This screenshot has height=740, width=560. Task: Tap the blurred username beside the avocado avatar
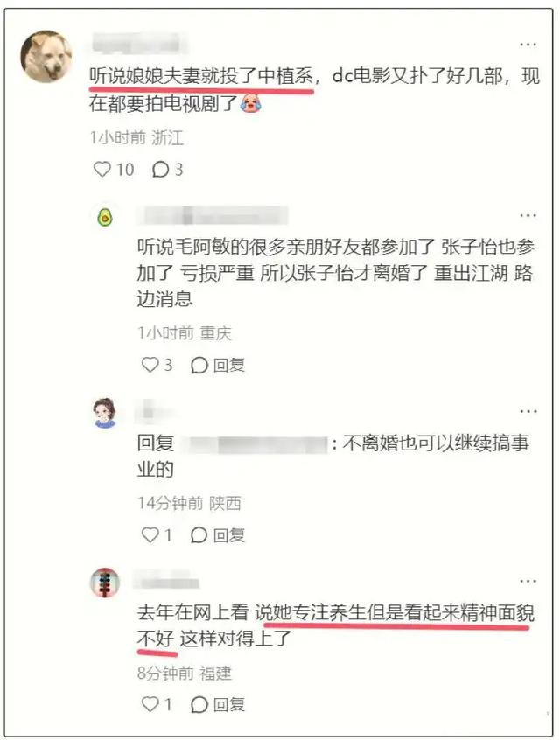click(213, 215)
